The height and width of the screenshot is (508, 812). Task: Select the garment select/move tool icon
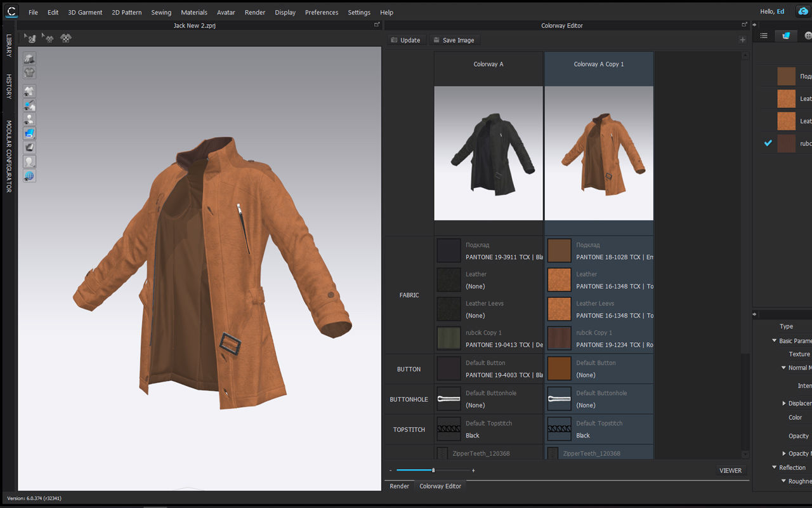pos(47,38)
